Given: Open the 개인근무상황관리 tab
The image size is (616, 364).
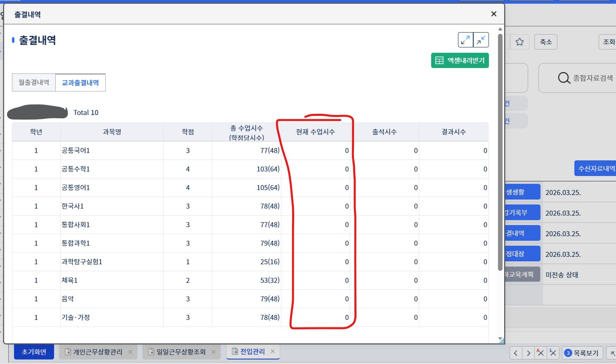Looking at the screenshot, I should pyautogui.click(x=97, y=352).
